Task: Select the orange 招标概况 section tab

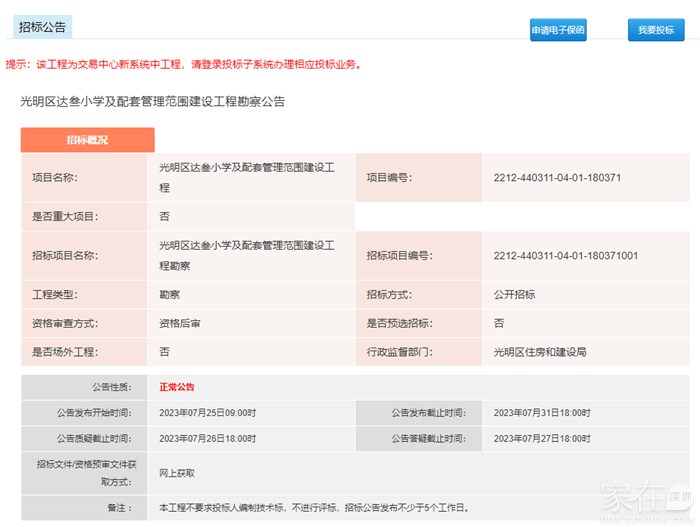Action: (87, 140)
